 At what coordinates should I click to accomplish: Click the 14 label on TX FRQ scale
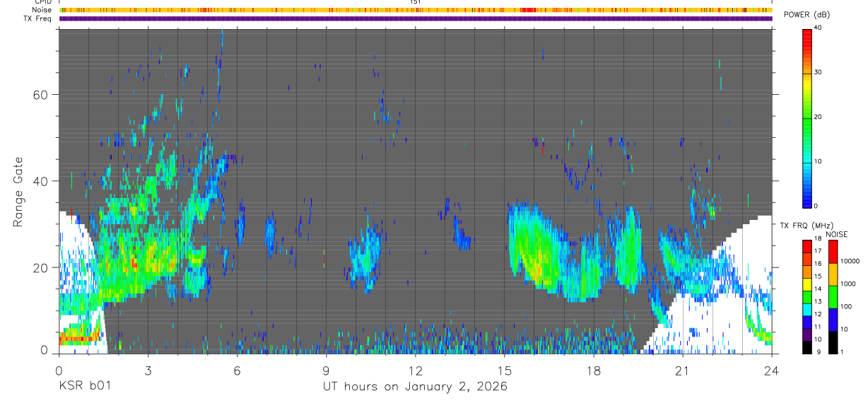(816, 289)
